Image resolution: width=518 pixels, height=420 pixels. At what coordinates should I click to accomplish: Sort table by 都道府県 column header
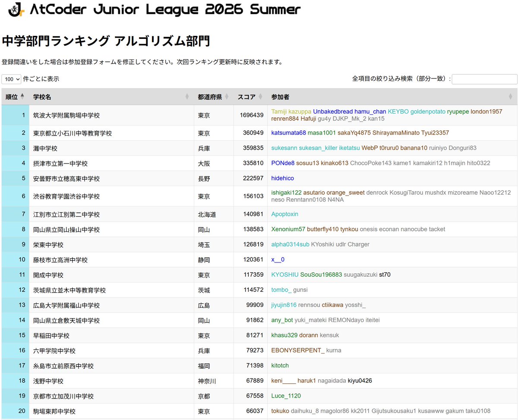[214, 97]
